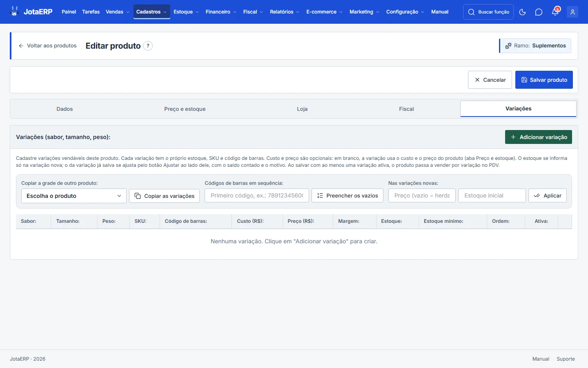This screenshot has width=588, height=368.
Task: Expand the Relatórios menu
Action: click(x=285, y=12)
